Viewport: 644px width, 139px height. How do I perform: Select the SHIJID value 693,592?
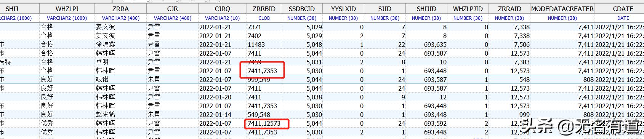(x=435, y=123)
